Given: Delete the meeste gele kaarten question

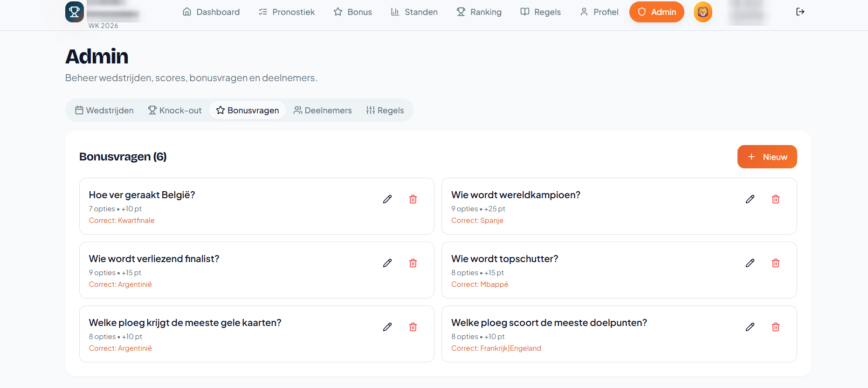Looking at the screenshot, I should coord(413,327).
